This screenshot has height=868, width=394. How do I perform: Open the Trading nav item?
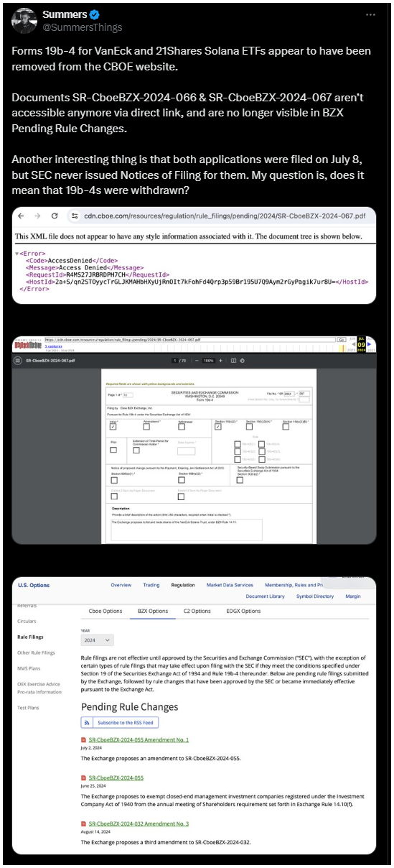[151, 585]
